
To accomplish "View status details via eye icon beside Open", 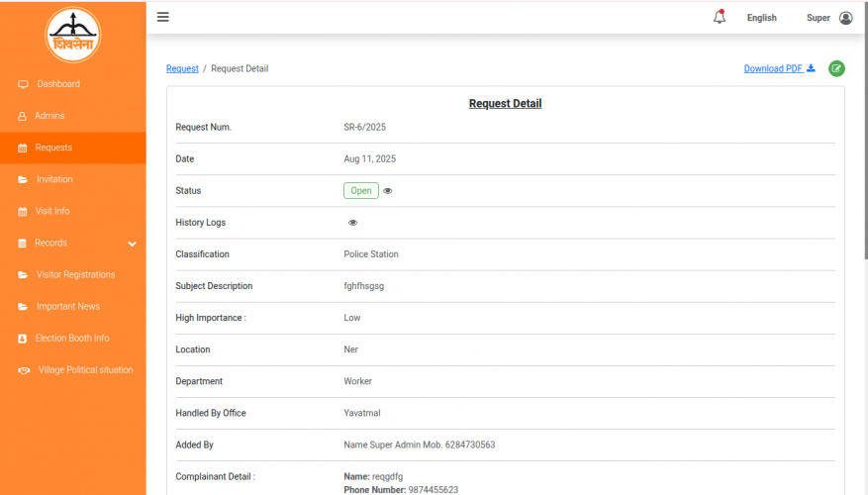I will point(388,191).
